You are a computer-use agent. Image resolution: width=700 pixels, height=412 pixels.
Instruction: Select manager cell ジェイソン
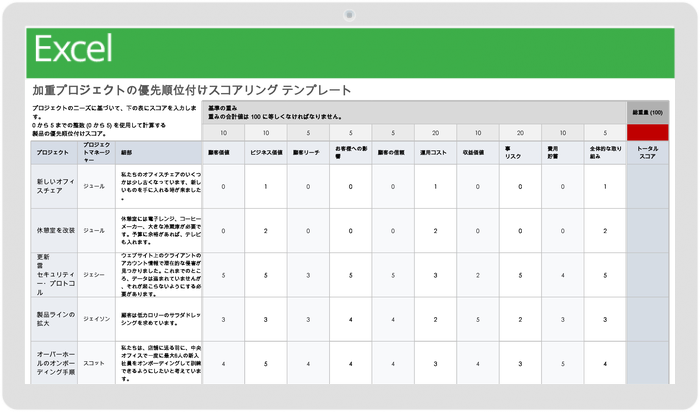99,319
